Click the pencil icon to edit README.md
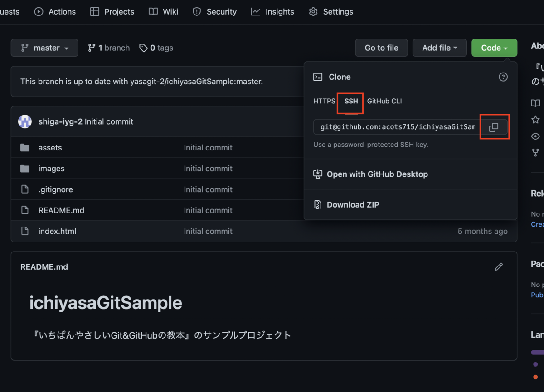This screenshot has height=392, width=544. pos(499,266)
